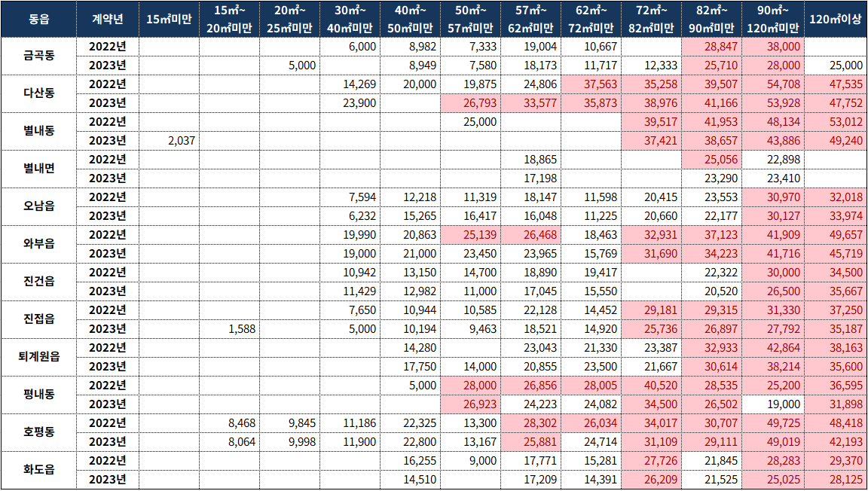Image resolution: width=868 pixels, height=491 pixels.
Task: Click the 38,000 highlighted cell in 금곡동
Action: (773, 47)
